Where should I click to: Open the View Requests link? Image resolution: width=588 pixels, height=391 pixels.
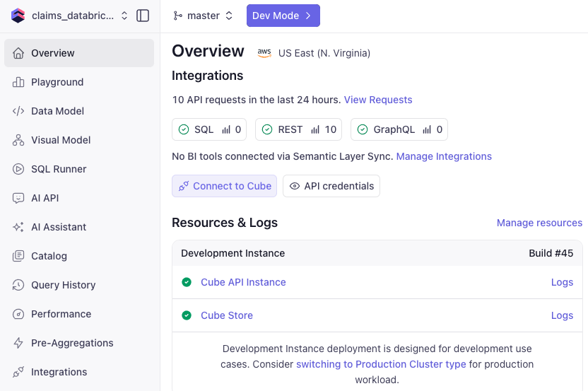pos(378,100)
